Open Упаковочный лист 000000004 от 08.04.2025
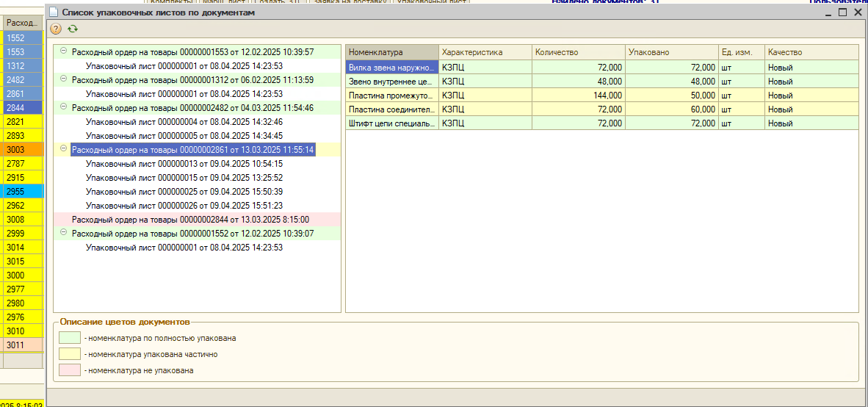868x407 pixels. click(184, 122)
